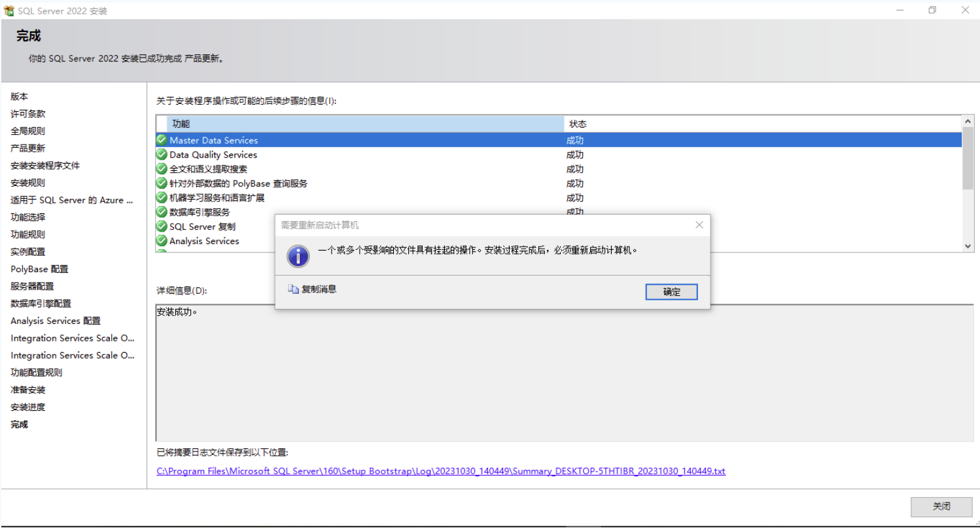980x528 pixels.
Task: Select the 机器学习服务和语言扩展 row
Action: [x=559, y=198]
